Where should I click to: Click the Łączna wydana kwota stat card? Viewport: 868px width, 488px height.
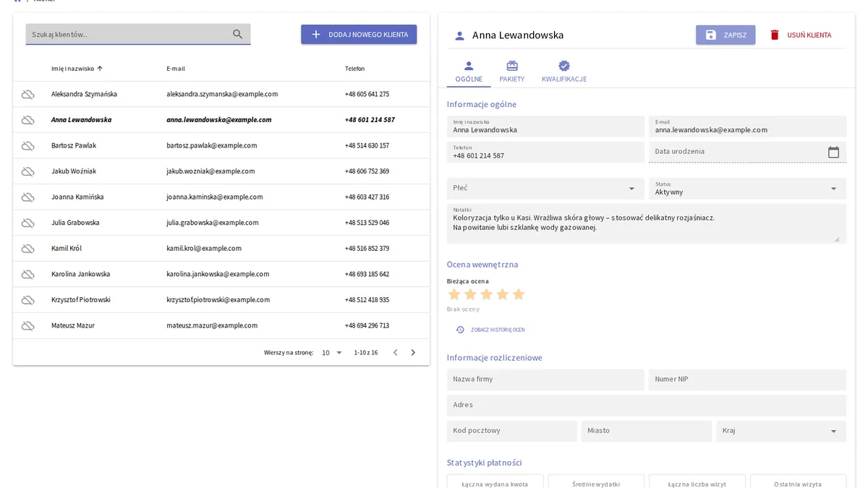[495, 481]
